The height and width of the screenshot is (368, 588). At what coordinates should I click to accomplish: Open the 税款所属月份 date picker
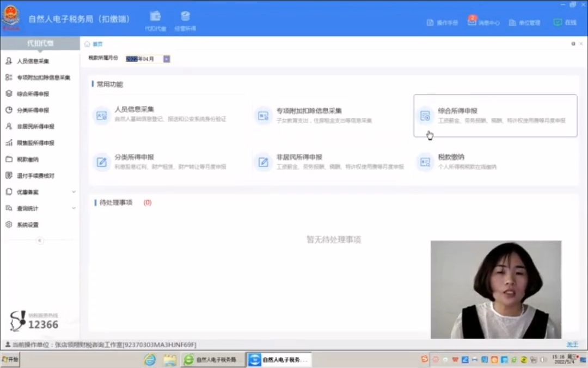pyautogui.click(x=167, y=58)
